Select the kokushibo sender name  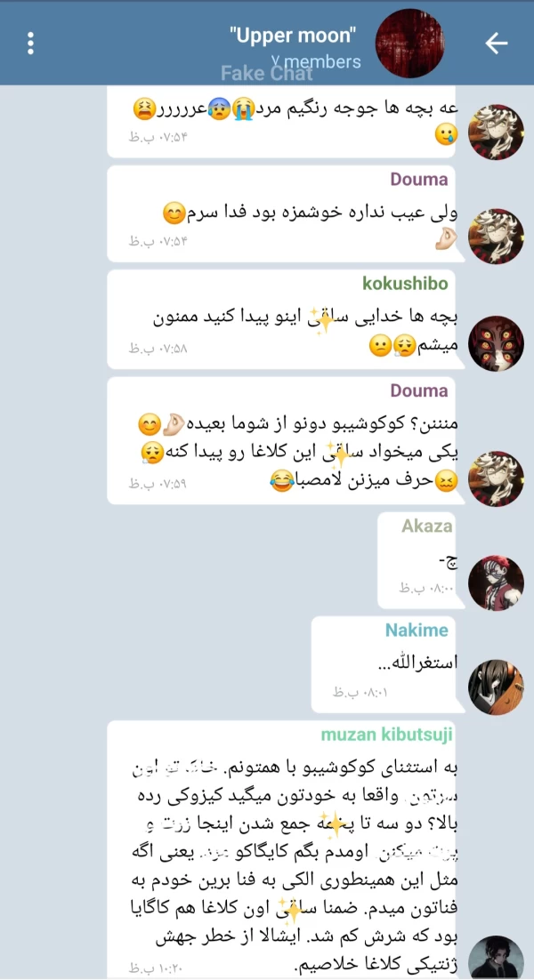(x=405, y=284)
